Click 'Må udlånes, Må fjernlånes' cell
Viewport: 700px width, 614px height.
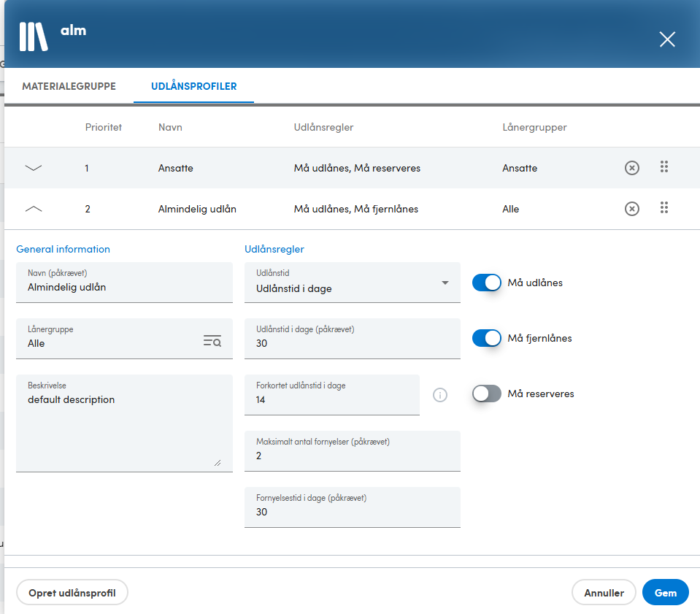tap(355, 209)
